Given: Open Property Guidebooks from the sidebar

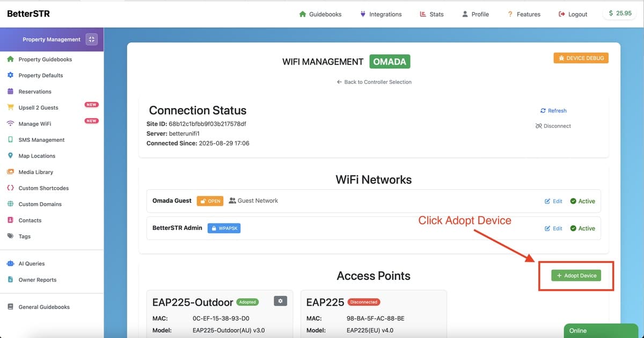Looking at the screenshot, I should click(x=45, y=59).
